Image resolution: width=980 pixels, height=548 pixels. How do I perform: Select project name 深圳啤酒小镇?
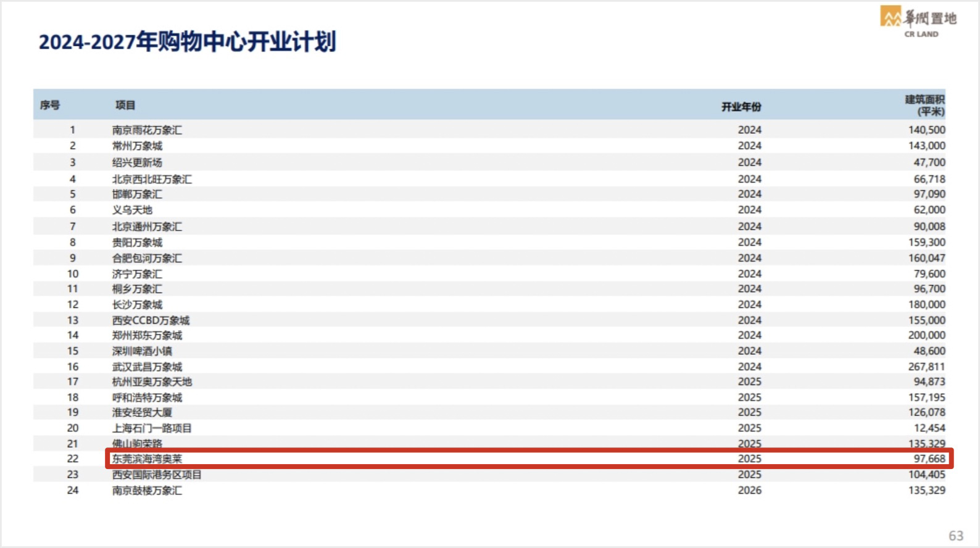pos(142,351)
